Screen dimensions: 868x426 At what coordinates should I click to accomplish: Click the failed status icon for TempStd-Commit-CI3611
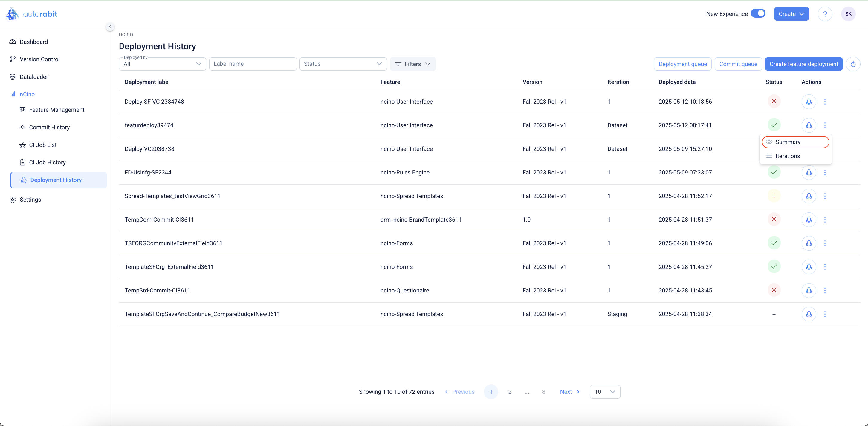tap(774, 290)
